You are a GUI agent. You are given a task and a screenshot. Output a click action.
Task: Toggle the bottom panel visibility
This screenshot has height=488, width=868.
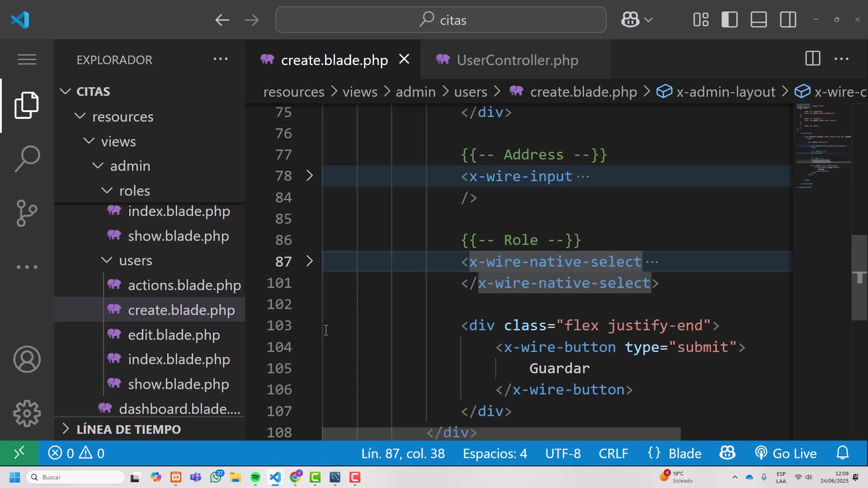click(759, 20)
